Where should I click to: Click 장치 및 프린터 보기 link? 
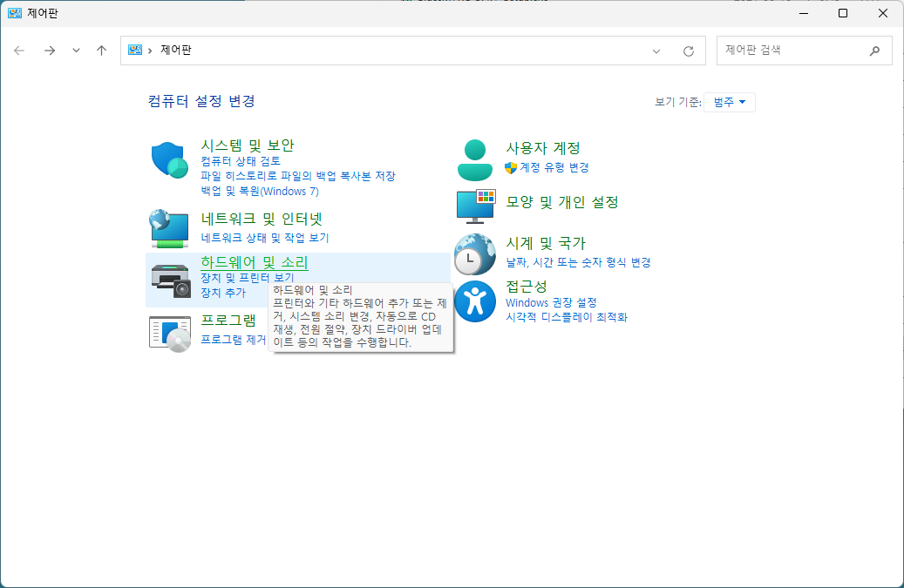(248, 278)
